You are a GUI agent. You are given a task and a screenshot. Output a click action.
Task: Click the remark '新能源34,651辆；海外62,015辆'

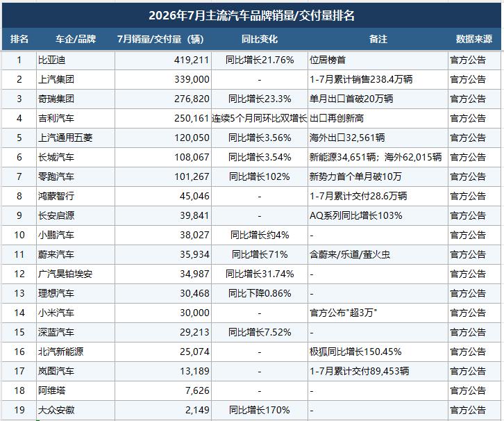pos(376,157)
